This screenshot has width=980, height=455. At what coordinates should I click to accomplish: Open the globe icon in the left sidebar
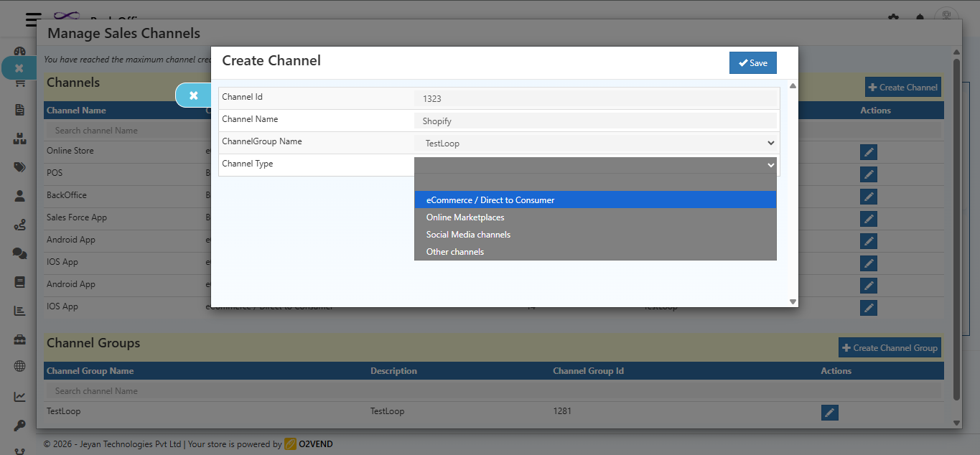coord(19,366)
